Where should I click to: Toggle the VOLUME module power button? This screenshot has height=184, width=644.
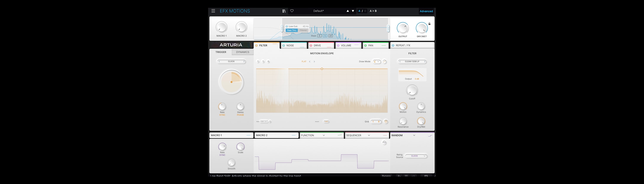[338, 45]
